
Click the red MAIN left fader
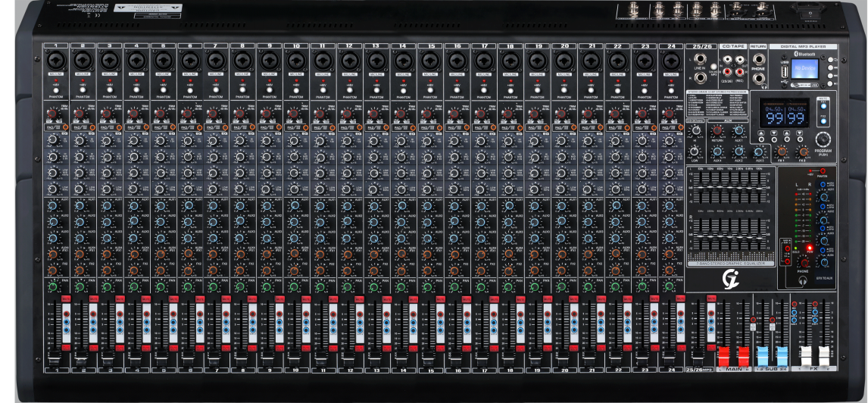coord(723,356)
